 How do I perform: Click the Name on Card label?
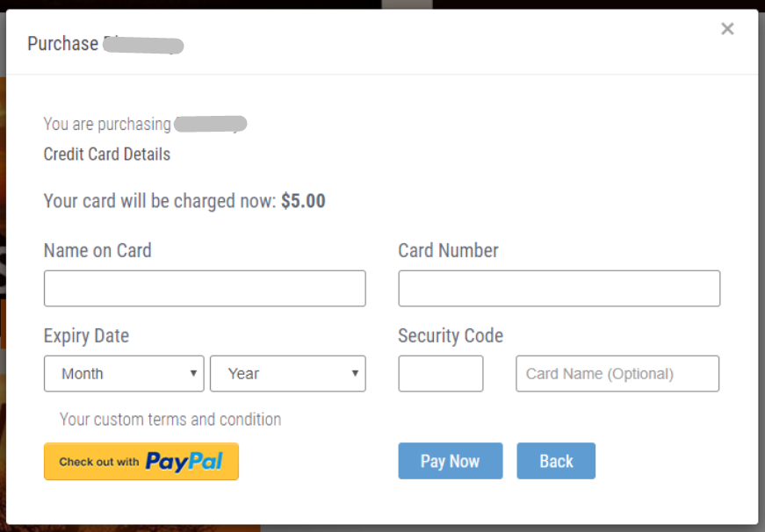(97, 251)
